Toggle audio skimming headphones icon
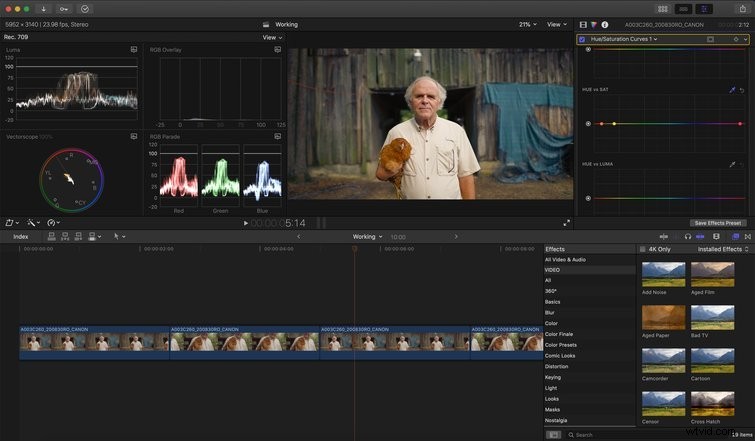This screenshot has height=441, width=755. pos(688,236)
